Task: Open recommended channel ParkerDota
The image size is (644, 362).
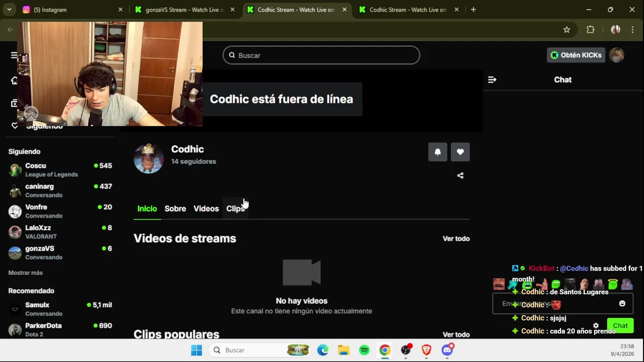Action: coord(60,330)
